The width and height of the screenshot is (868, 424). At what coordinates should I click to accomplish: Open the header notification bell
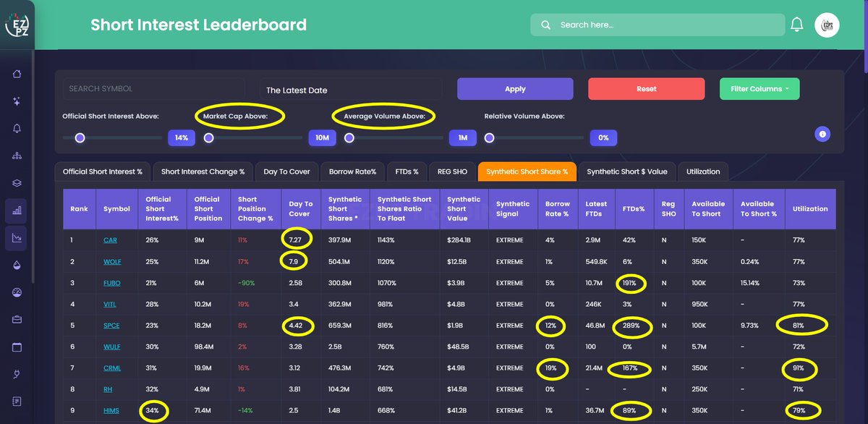pos(797,25)
